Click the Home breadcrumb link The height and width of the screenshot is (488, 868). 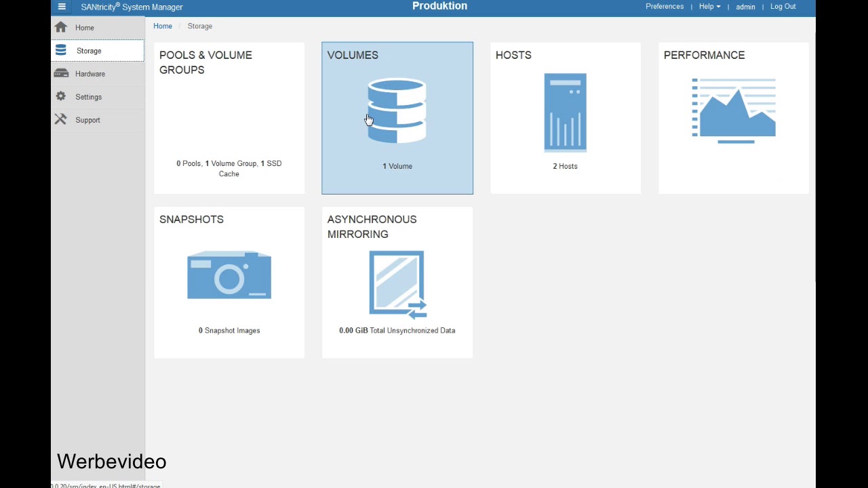pos(163,26)
